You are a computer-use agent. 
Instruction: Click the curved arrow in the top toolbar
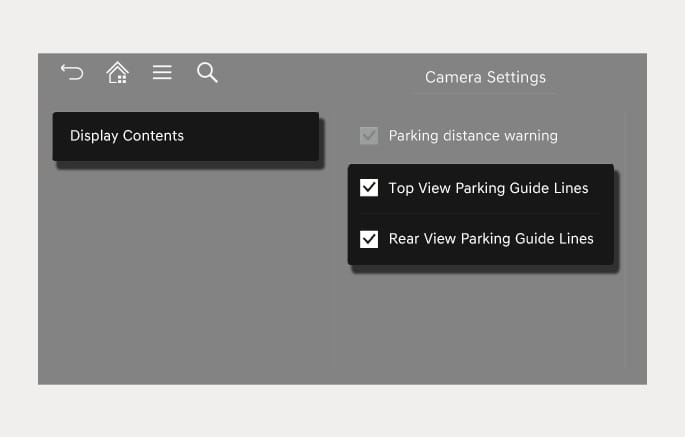tap(72, 72)
